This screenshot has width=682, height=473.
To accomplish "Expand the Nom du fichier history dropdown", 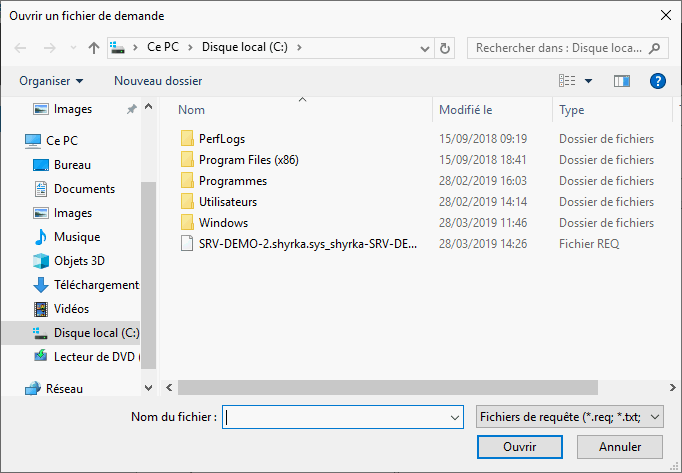I will coord(456,417).
